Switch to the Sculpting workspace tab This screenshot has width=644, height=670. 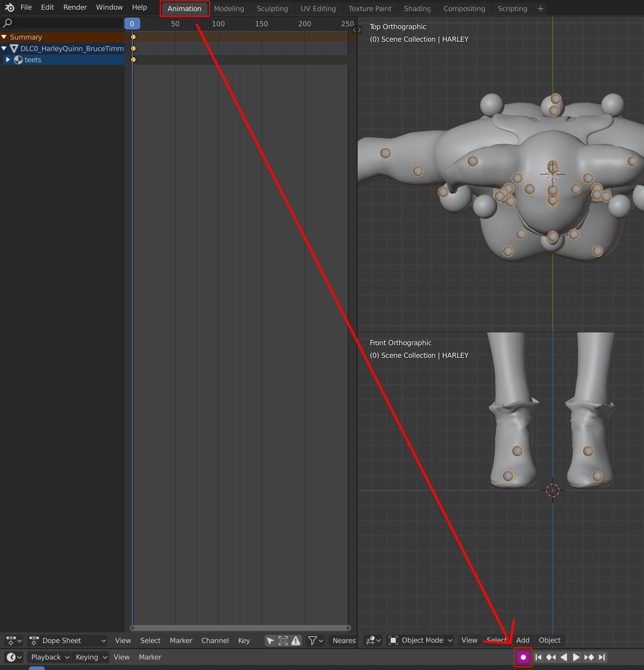(x=272, y=9)
